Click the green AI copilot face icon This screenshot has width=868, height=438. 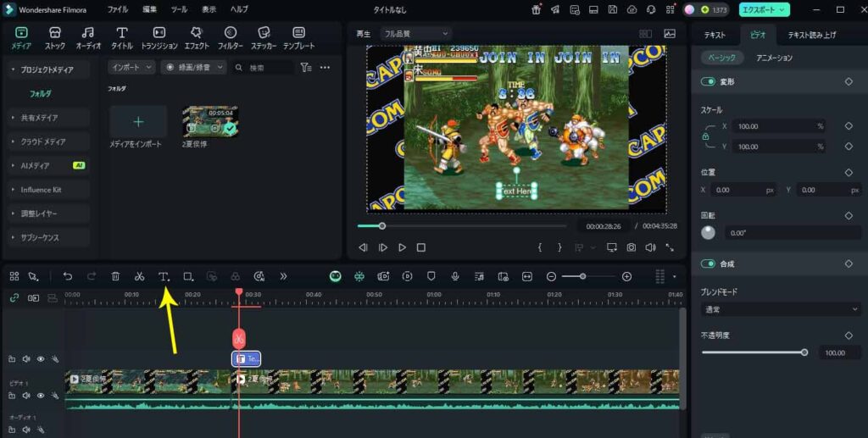[x=336, y=276]
